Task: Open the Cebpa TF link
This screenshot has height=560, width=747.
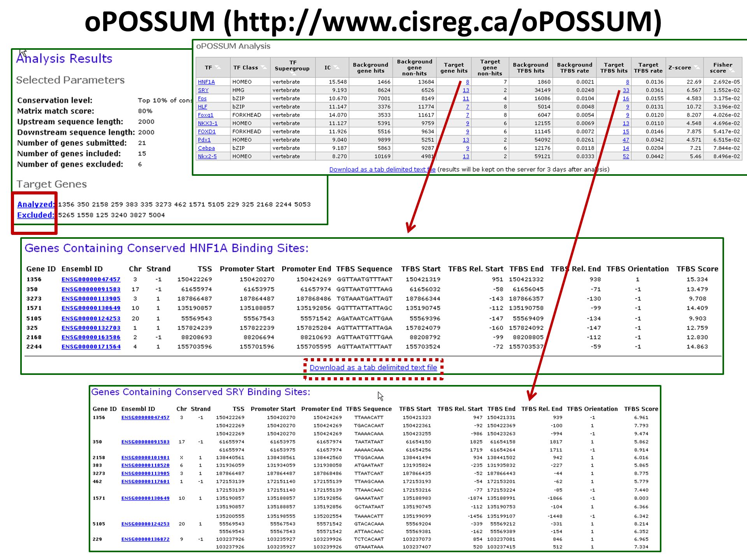Action: tap(206, 148)
